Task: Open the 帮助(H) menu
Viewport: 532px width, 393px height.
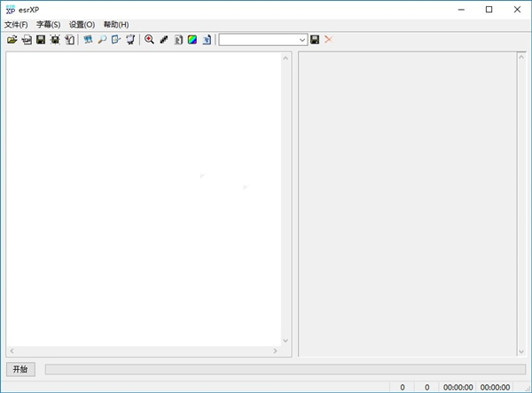Action: (115, 25)
